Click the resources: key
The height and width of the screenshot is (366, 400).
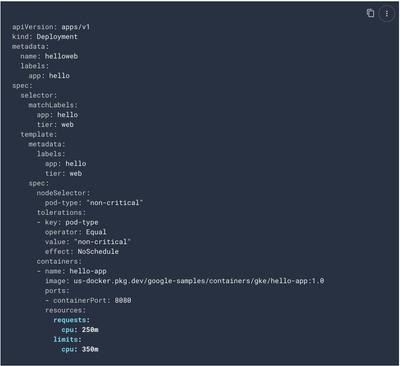point(65,310)
